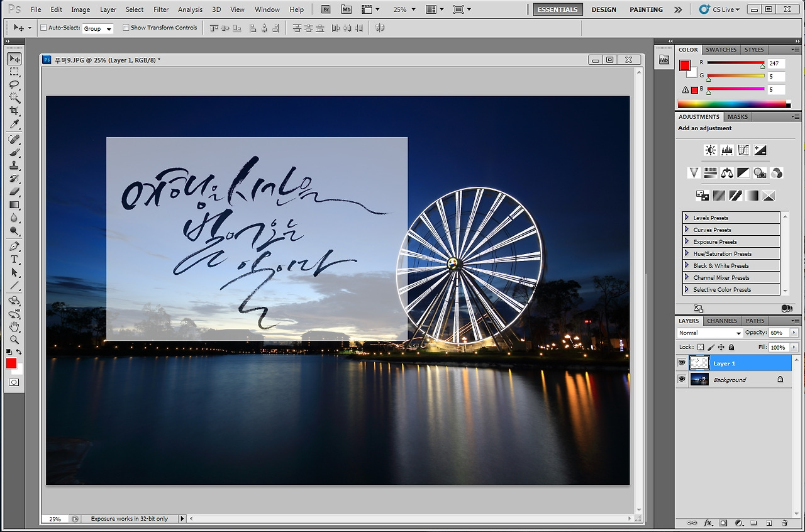
Task: Show more workspaces with double-arrow button
Action: tap(677, 9)
